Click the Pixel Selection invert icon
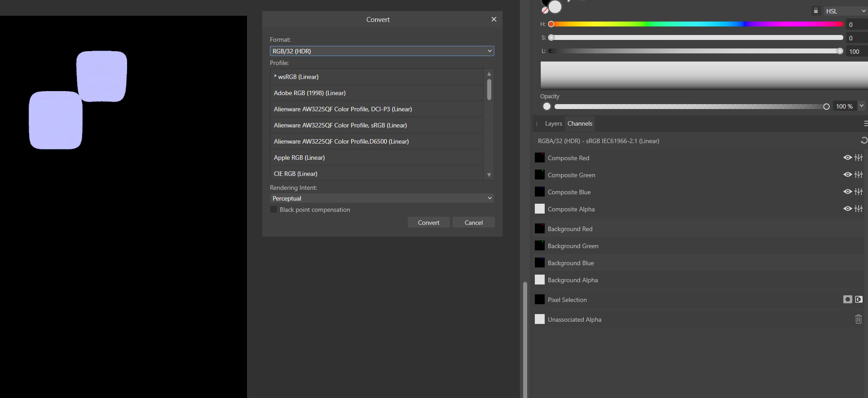The image size is (868, 398). (859, 299)
